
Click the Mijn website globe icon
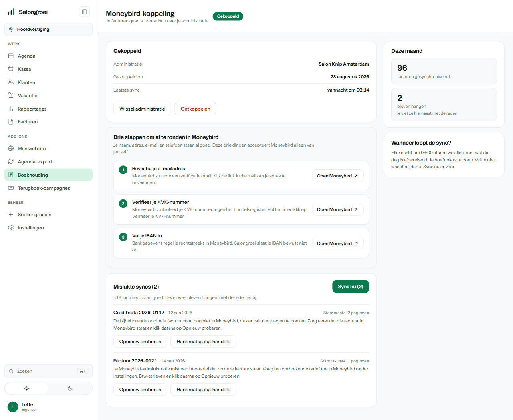(x=11, y=149)
